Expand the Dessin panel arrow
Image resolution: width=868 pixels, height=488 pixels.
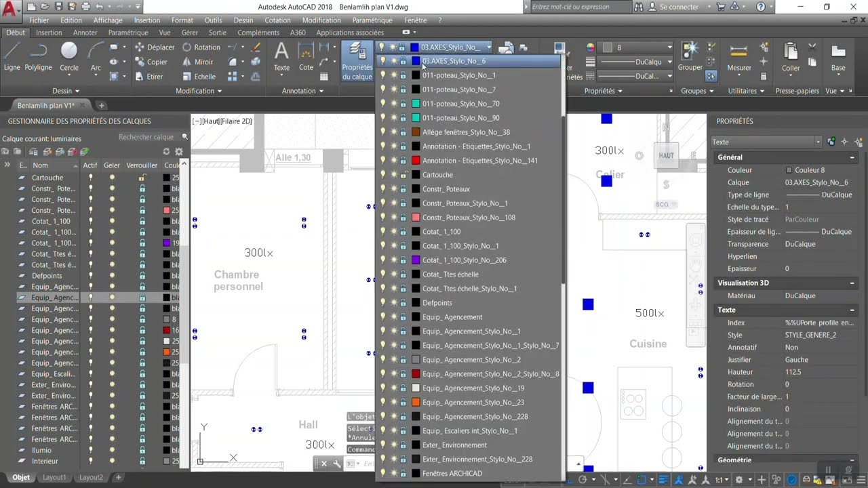pos(77,91)
